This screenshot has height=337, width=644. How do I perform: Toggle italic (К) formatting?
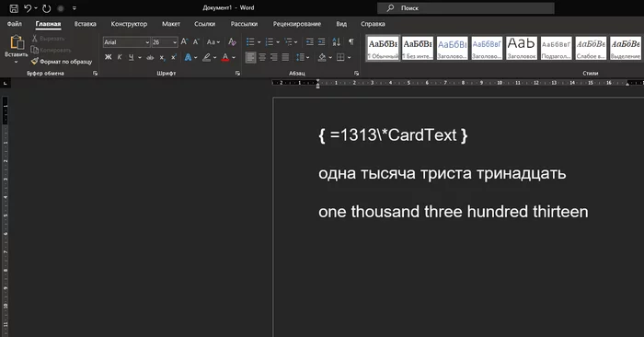click(x=120, y=57)
